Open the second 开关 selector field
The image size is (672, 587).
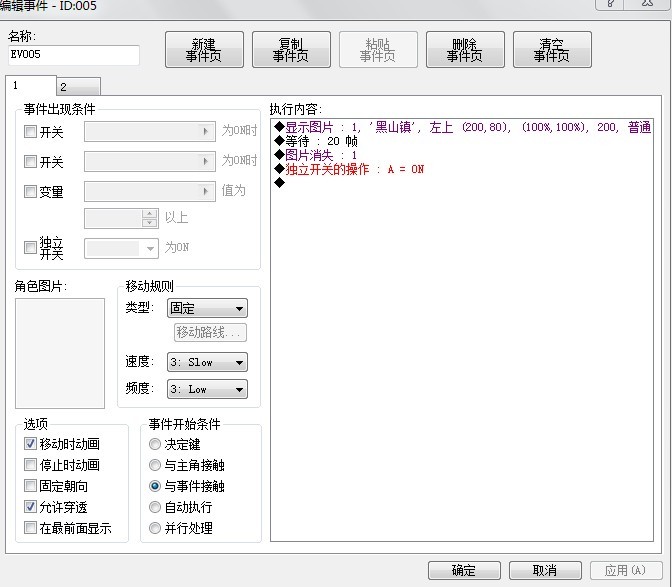coord(150,161)
